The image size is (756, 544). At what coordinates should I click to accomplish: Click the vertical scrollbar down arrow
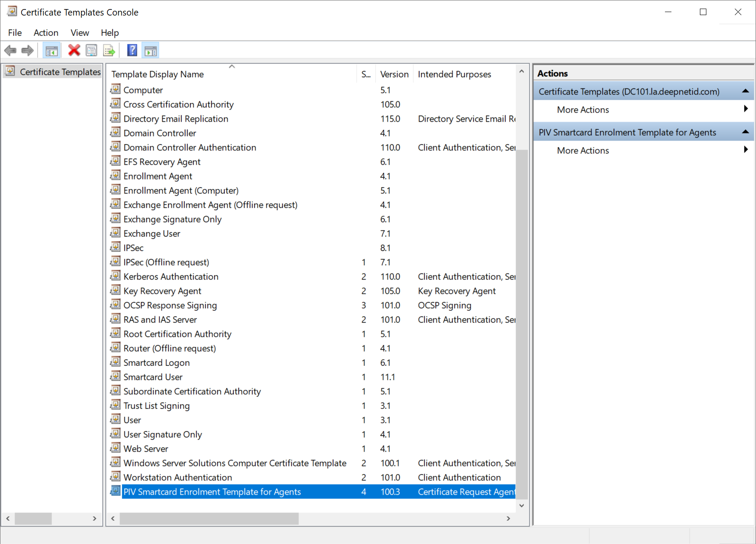pyautogui.click(x=522, y=506)
